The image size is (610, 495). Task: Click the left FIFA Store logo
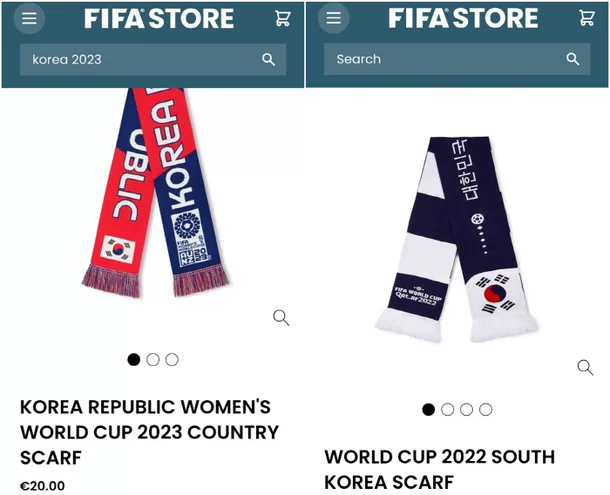click(158, 19)
